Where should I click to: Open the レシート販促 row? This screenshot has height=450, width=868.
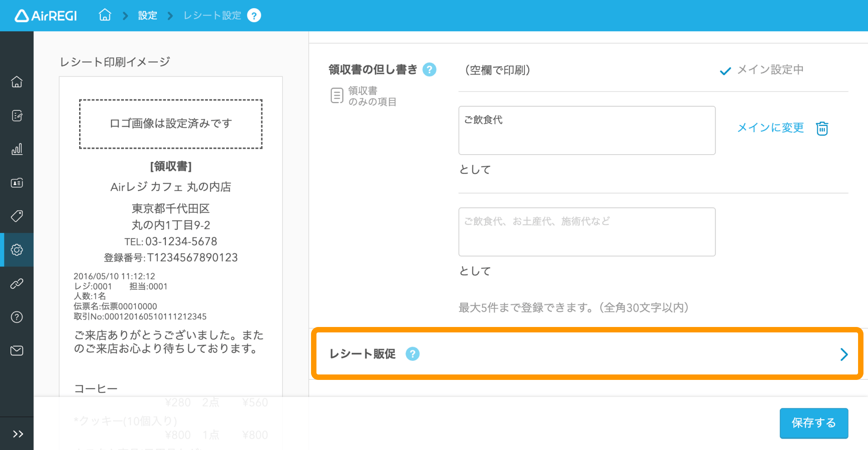pyautogui.click(x=587, y=354)
